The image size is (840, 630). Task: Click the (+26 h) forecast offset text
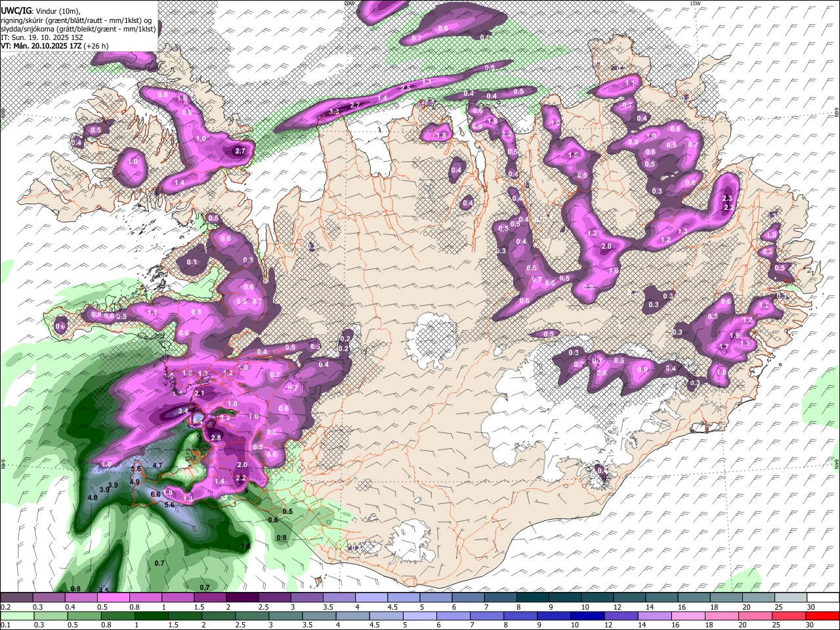tap(95, 46)
